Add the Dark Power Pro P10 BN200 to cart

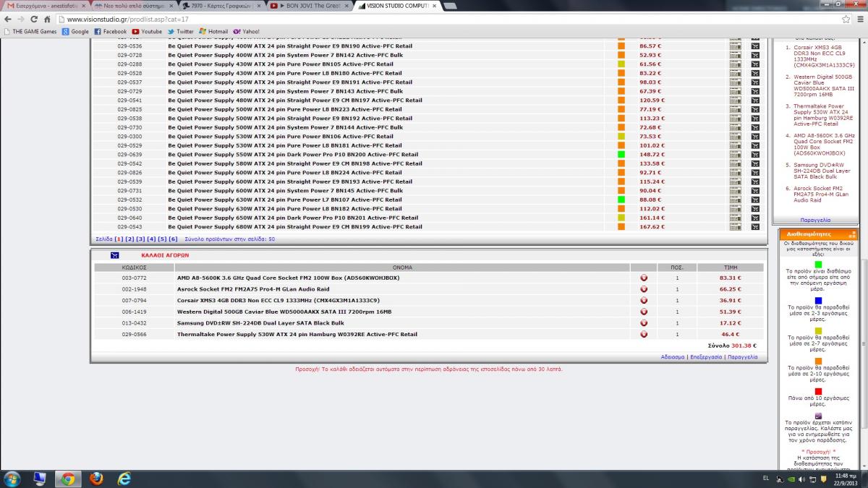pyautogui.click(x=755, y=155)
